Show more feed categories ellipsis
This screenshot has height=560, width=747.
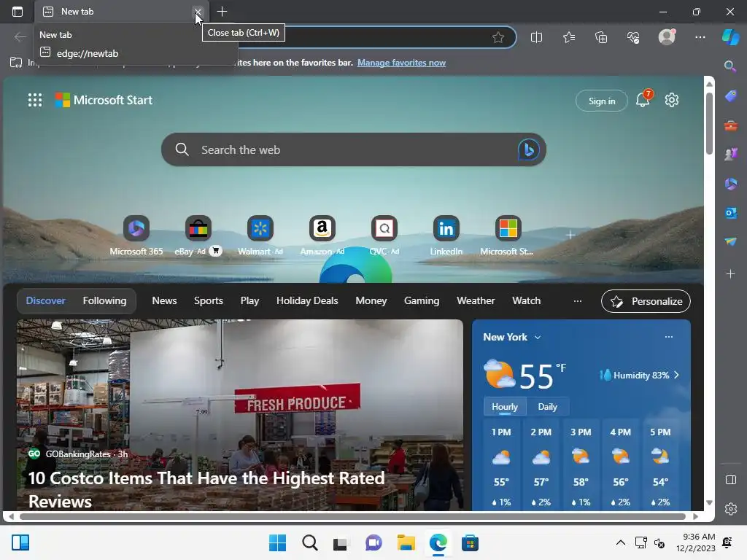tap(578, 301)
